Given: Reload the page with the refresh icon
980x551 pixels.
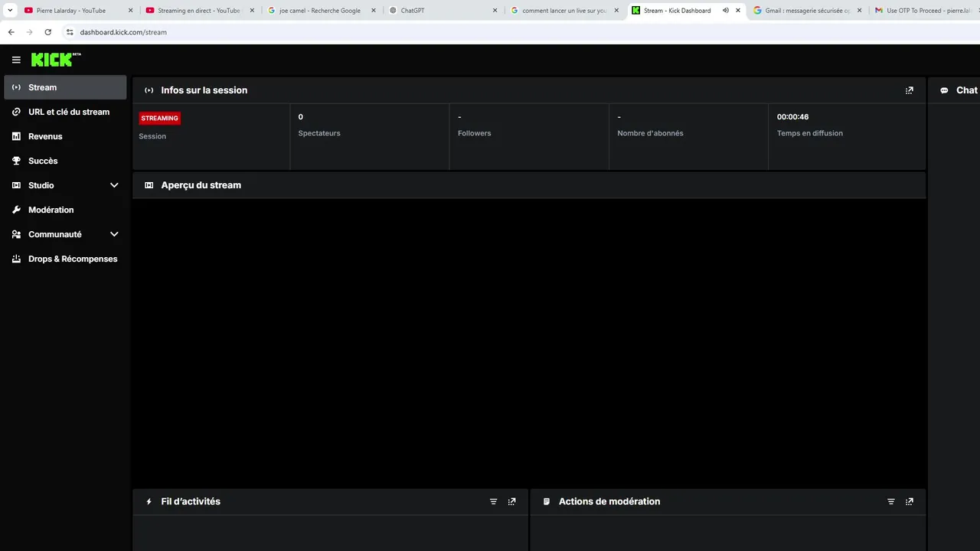Looking at the screenshot, I should point(47,32).
